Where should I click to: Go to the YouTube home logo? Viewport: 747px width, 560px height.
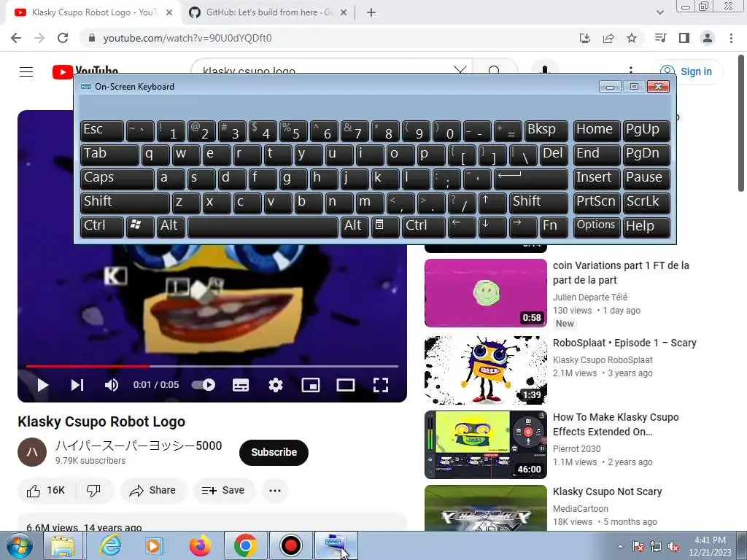point(85,71)
